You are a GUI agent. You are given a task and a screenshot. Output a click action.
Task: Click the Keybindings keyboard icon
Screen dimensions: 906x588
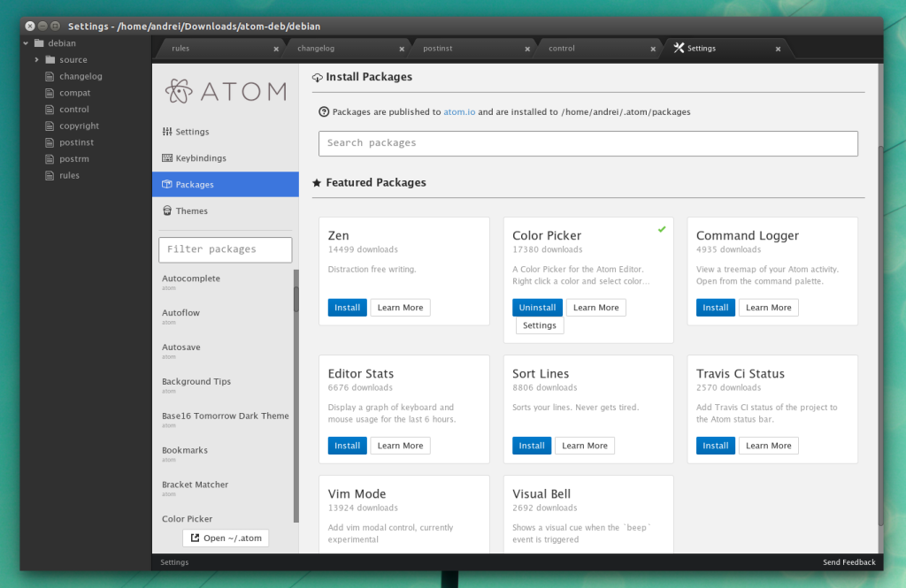point(167,157)
